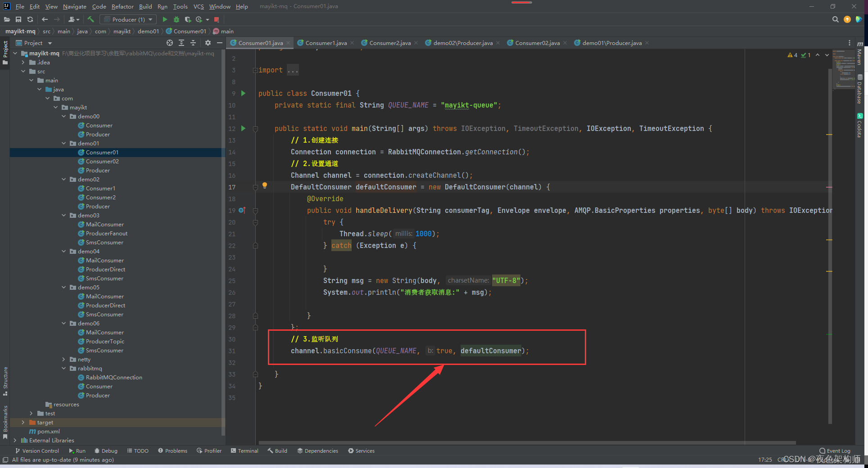This screenshot has width=868, height=468.
Task: Click Run with Coverage icon
Action: [x=188, y=19]
